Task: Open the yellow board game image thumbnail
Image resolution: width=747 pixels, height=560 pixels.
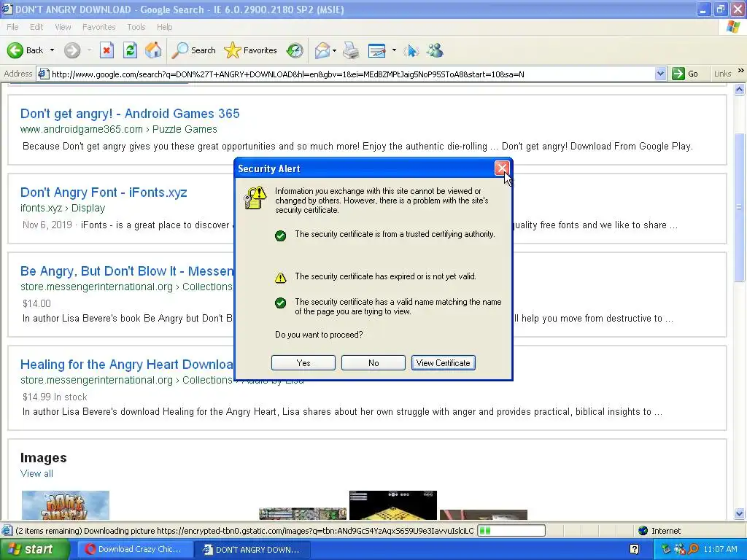Action: coord(393,505)
